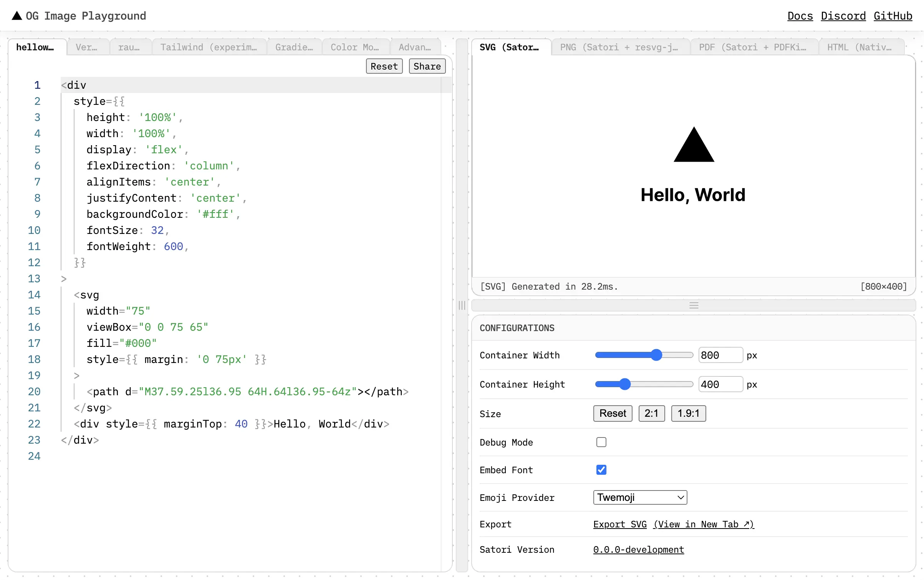This screenshot has width=924, height=580.
Task: Click the 2:1 size preset button
Action: pyautogui.click(x=651, y=413)
